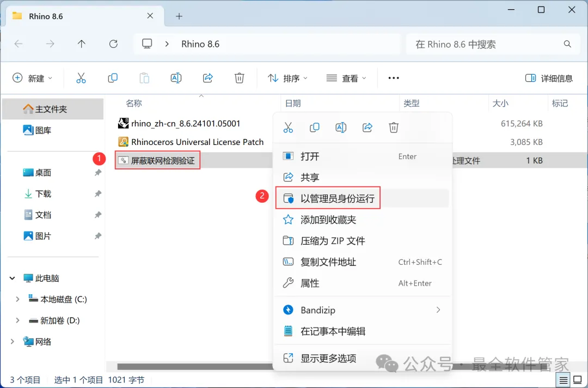588x388 pixels.
Task: Sort by the 标记 column header
Action: click(560, 103)
